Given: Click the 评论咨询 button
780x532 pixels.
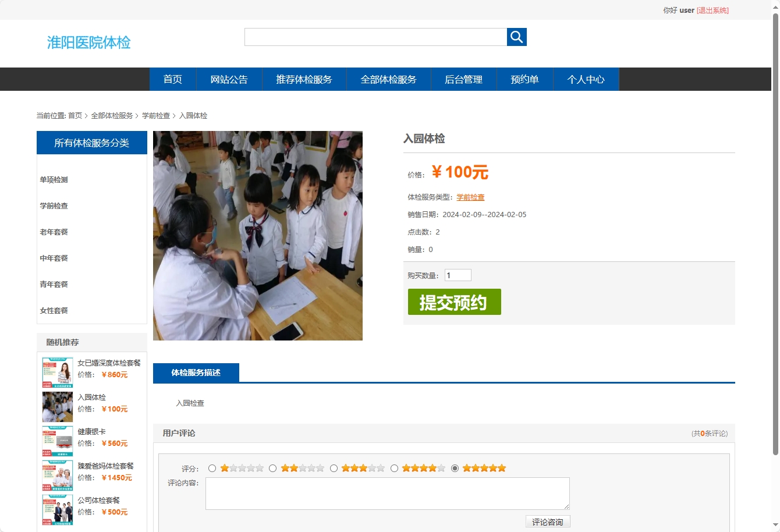Looking at the screenshot, I should pyautogui.click(x=547, y=521).
